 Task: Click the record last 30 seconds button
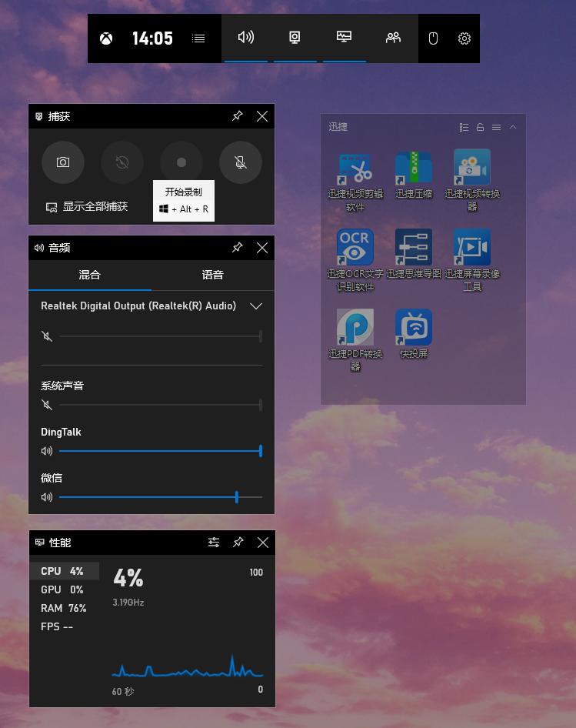(x=122, y=162)
